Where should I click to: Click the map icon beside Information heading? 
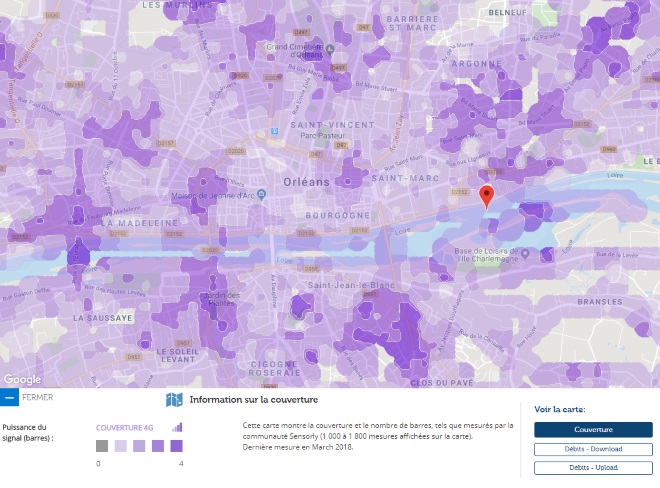tap(174, 400)
